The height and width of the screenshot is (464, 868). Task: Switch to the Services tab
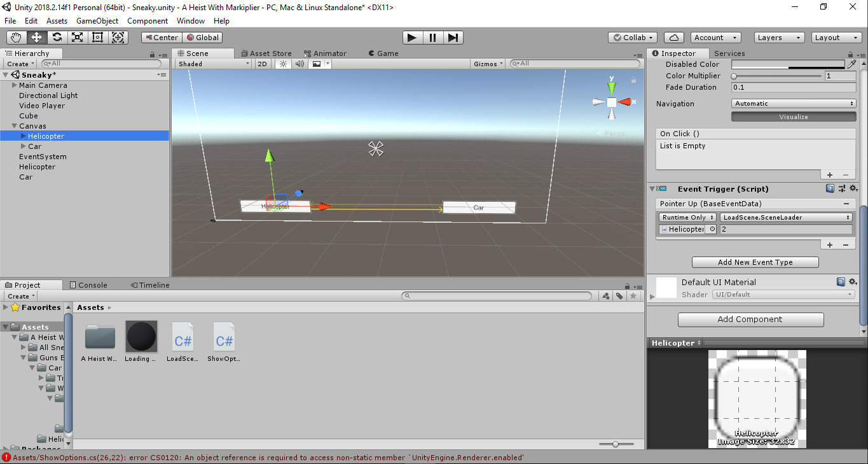729,53
